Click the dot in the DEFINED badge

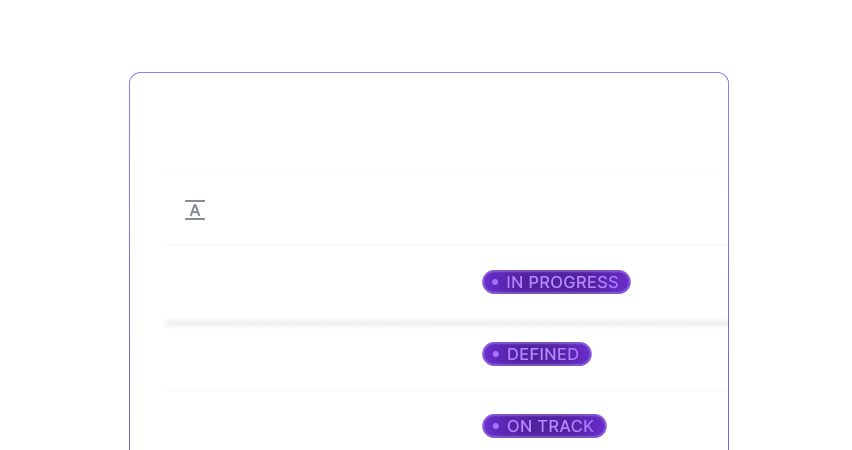(495, 354)
